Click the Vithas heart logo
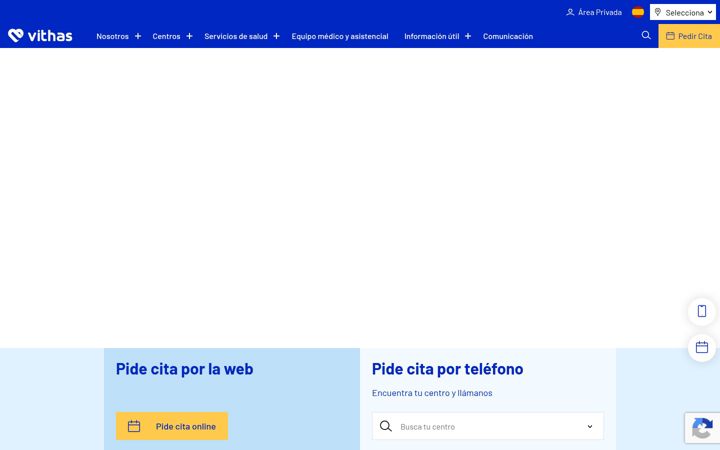The height and width of the screenshot is (450, 720). 16,35
